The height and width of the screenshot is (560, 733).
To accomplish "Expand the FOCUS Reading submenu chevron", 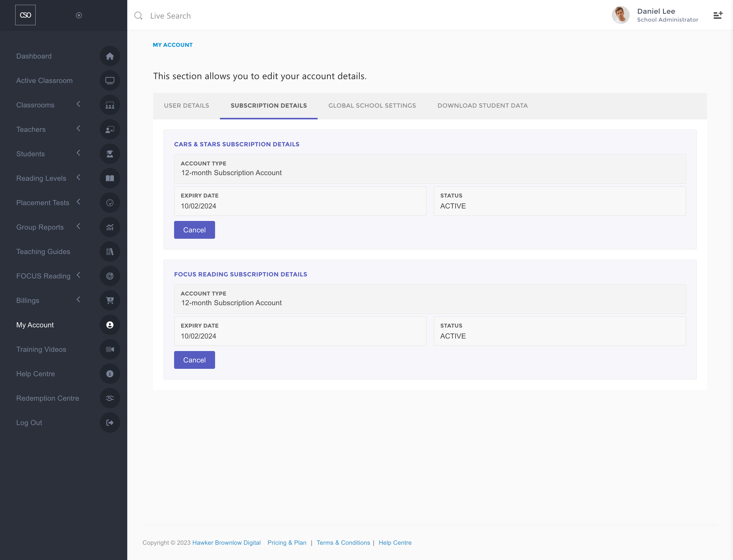I will [x=79, y=275].
